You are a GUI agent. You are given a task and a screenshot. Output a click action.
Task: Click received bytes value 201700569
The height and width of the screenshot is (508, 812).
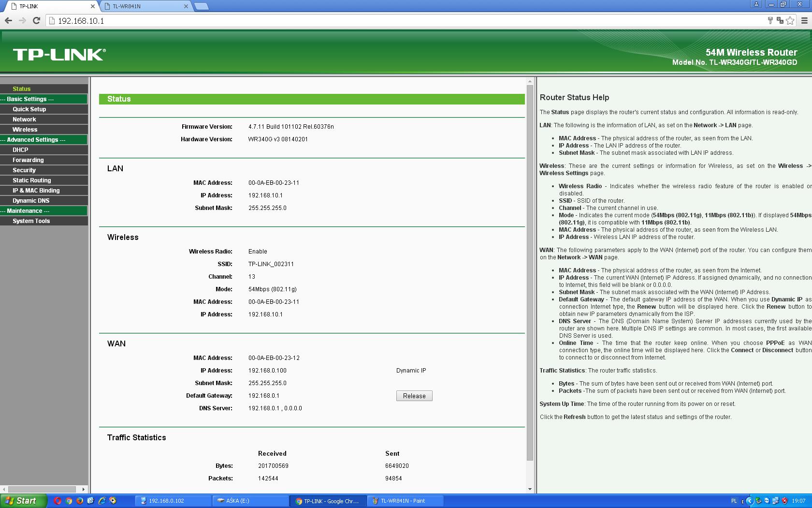(273, 466)
